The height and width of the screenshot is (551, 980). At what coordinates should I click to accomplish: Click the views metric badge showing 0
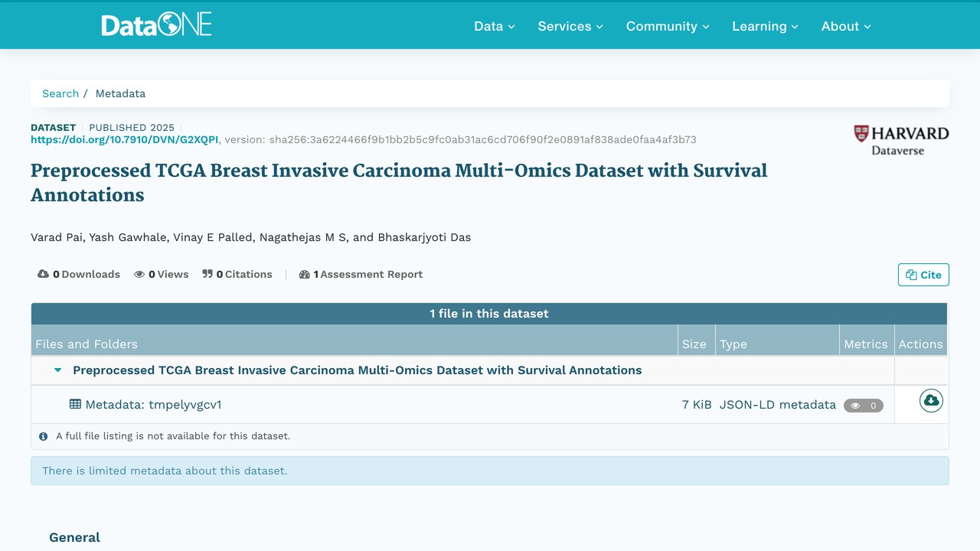coord(864,406)
